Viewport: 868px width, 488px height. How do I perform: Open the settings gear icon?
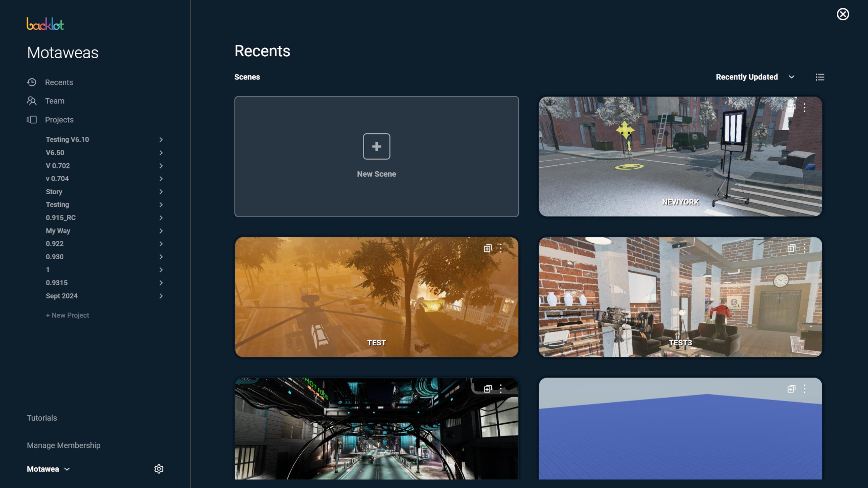coord(159,469)
